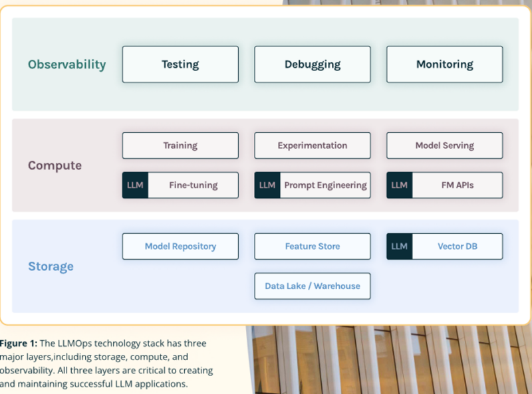Toggle the Model Serving box
The image size is (532, 394).
point(444,146)
